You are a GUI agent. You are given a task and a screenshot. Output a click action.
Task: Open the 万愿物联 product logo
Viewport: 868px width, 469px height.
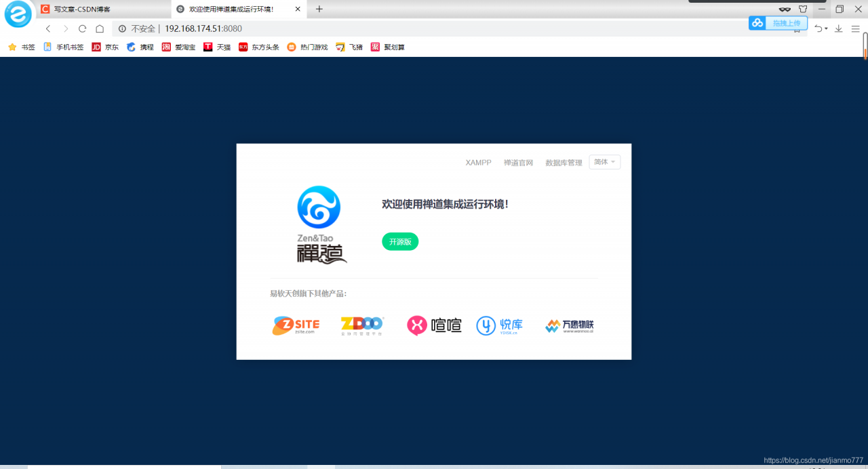[x=570, y=326]
